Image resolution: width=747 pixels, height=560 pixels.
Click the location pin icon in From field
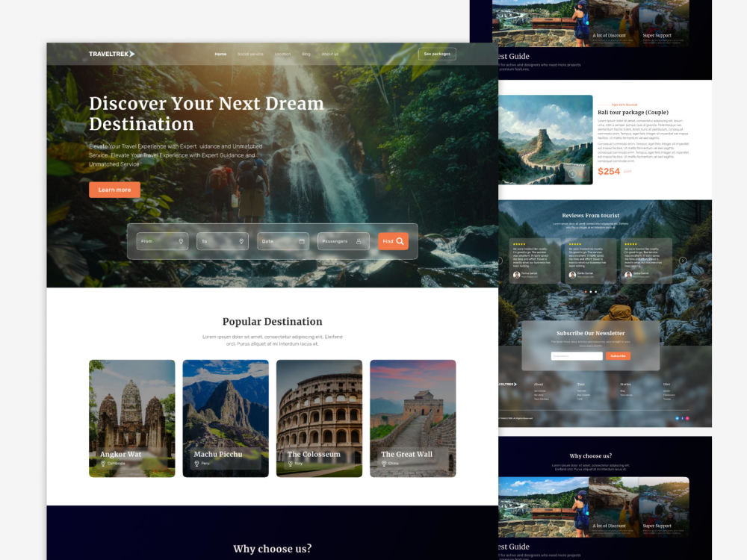[181, 241]
